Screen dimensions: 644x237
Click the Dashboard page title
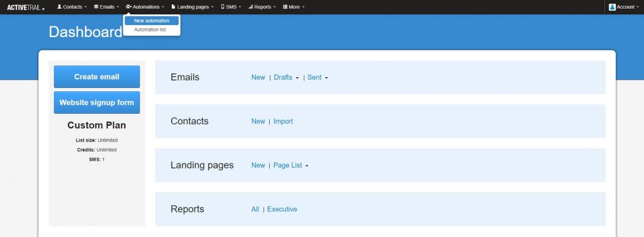coord(86,32)
